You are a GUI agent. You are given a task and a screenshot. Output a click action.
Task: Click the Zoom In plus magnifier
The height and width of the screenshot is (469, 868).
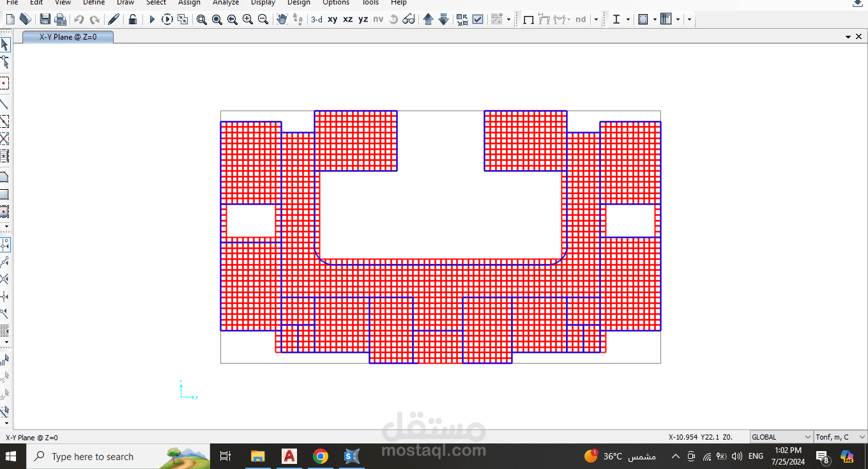pyautogui.click(x=248, y=20)
